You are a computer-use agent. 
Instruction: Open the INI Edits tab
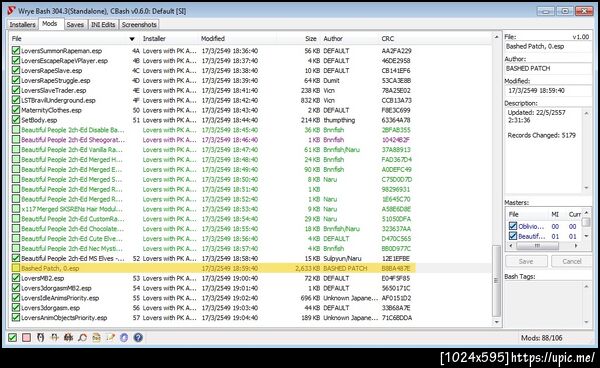pyautogui.click(x=103, y=24)
